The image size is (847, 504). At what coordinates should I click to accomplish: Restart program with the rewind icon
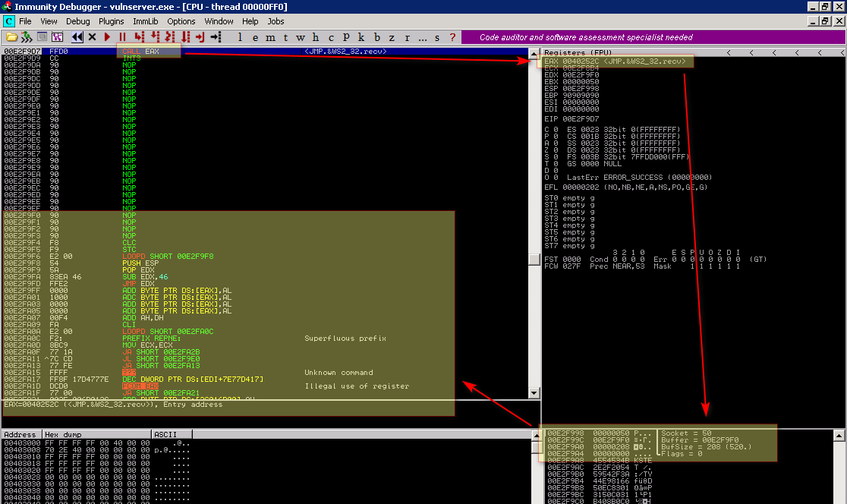77,36
